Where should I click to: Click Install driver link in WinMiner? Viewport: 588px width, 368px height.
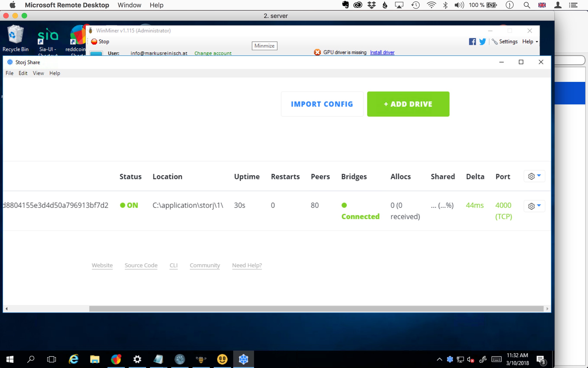point(382,52)
